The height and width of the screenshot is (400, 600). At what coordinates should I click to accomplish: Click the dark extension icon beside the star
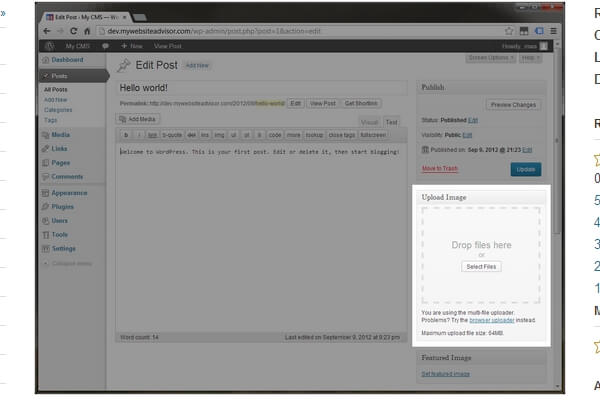[x=524, y=31]
